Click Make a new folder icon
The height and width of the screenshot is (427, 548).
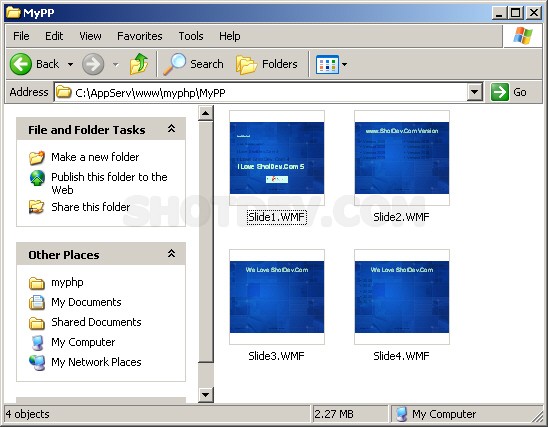click(37, 157)
